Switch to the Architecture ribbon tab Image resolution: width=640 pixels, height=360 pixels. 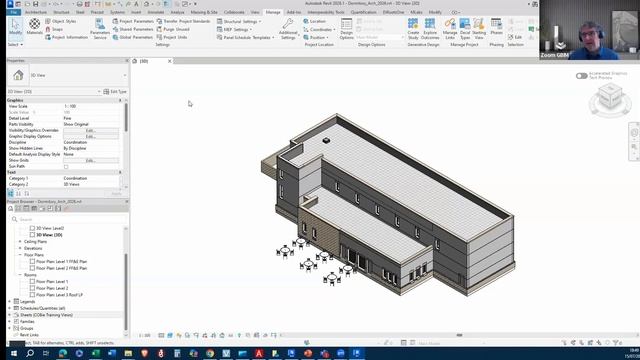36,12
